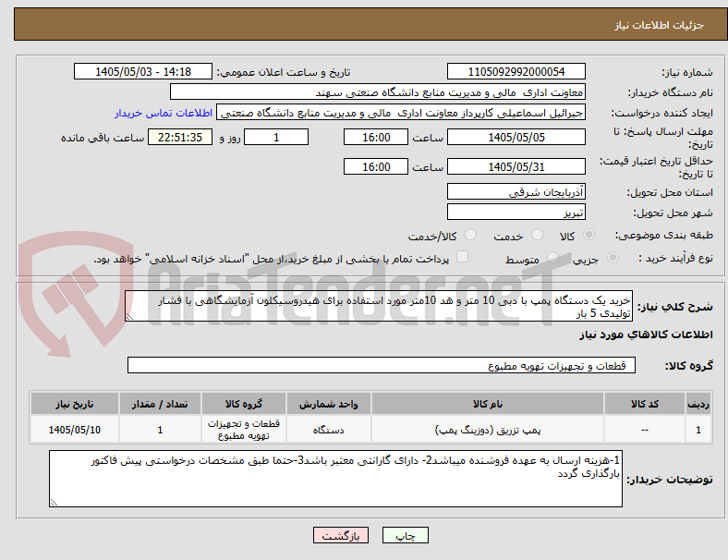Click the دستگاه unit cell
This screenshot has height=560, width=728.
(x=328, y=430)
